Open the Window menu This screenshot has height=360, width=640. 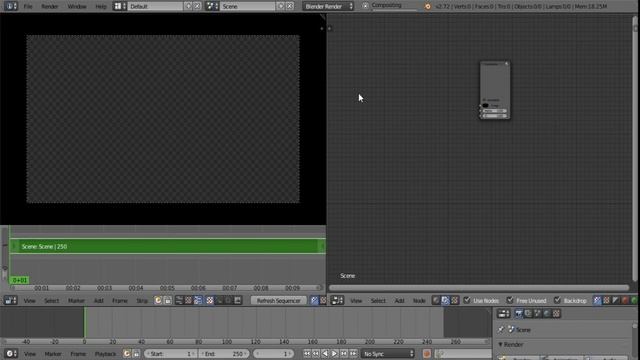[x=77, y=7]
